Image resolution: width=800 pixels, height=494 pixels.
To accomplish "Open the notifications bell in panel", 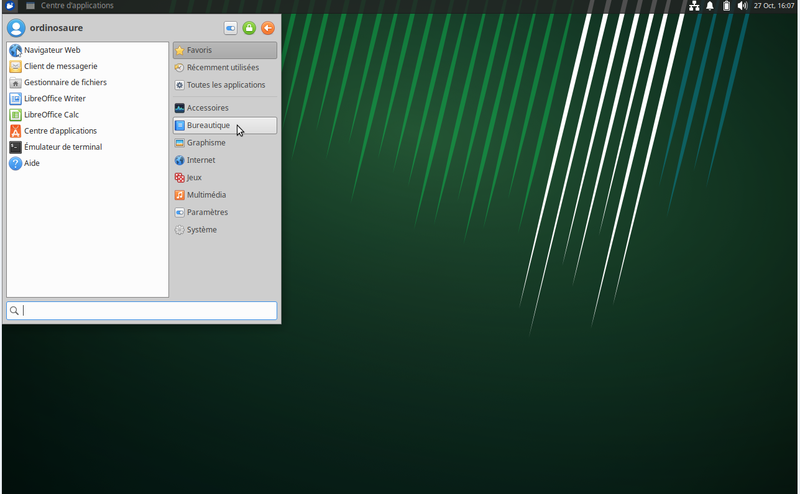I will 710,6.
